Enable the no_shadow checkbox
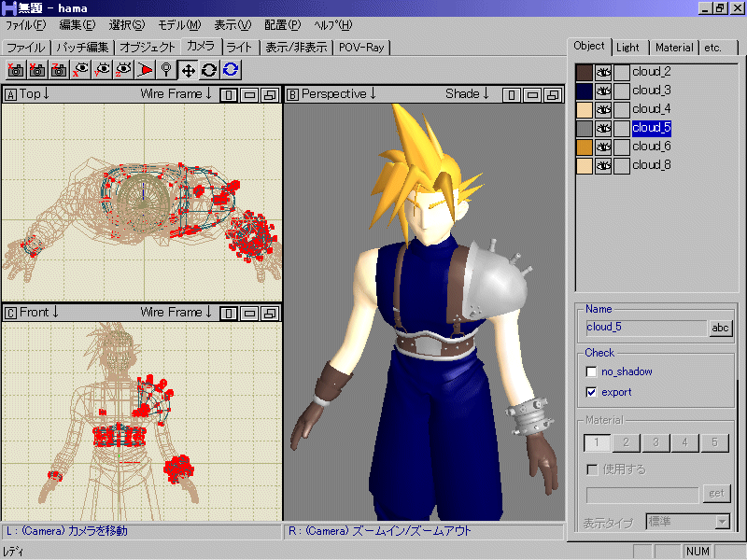Screen dimensions: 747x560 pos(591,371)
